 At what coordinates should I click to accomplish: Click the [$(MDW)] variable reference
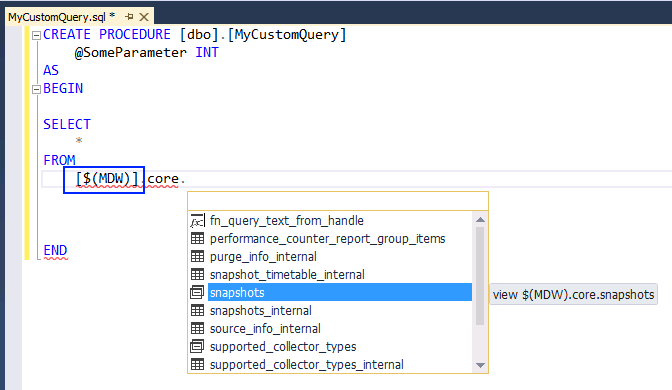(x=107, y=179)
